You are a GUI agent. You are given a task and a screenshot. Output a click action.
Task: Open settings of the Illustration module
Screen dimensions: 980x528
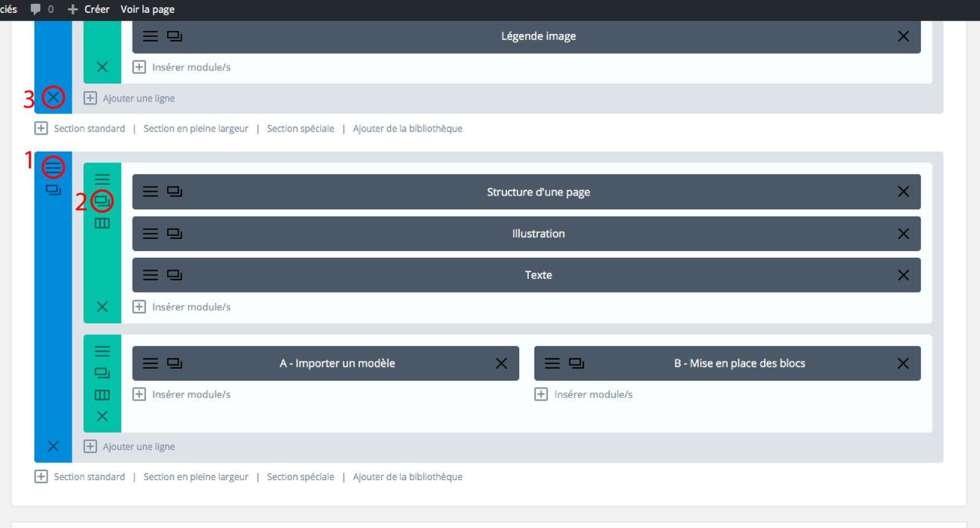[x=150, y=233]
